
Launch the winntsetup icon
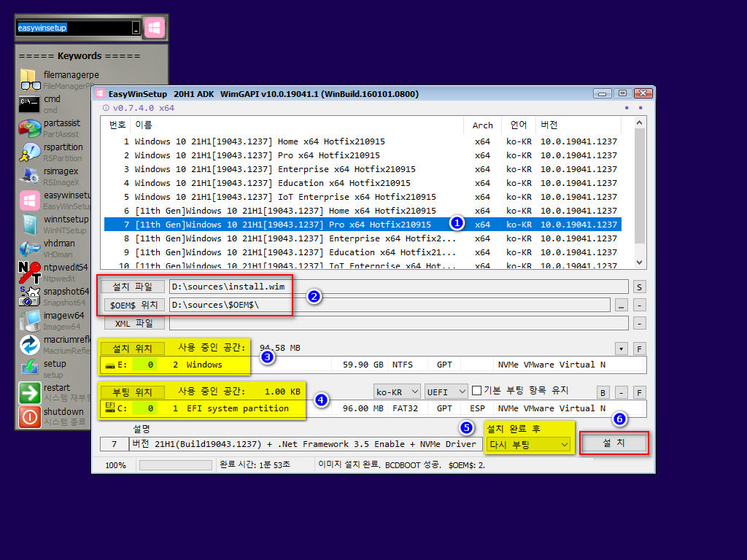[29, 225]
